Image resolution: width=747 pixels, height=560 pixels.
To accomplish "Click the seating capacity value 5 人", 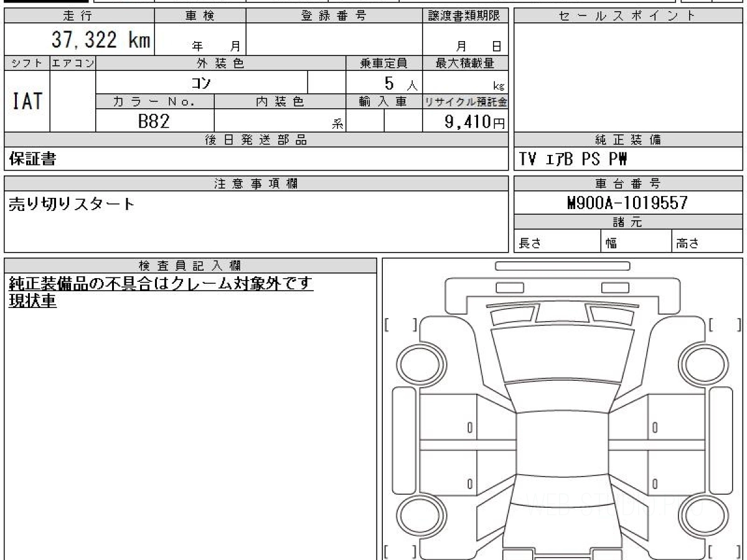I will tap(401, 83).
